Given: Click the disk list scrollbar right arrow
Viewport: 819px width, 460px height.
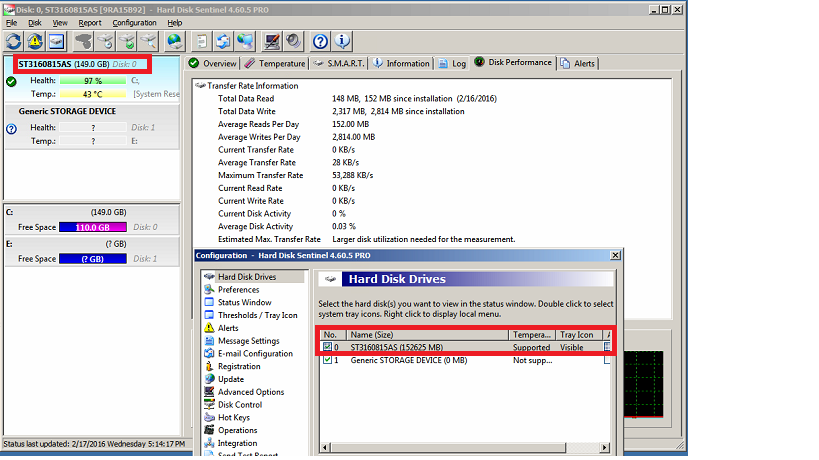Looking at the screenshot, I should 604,447.
